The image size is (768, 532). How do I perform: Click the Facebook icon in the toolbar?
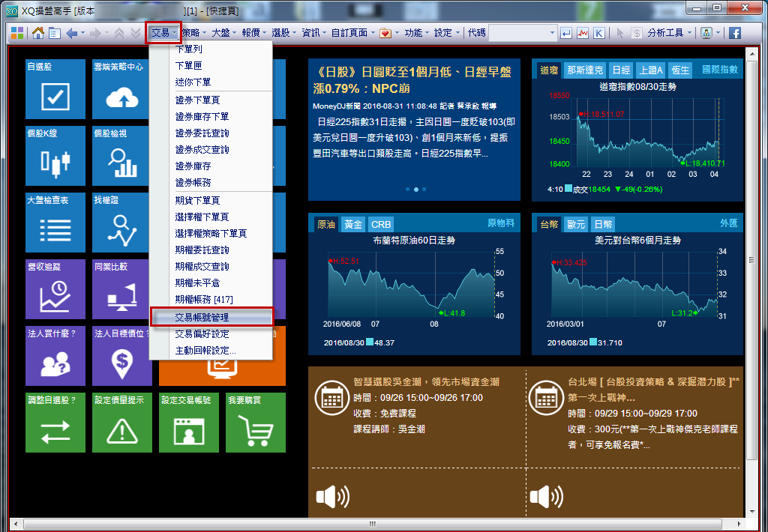(x=735, y=33)
